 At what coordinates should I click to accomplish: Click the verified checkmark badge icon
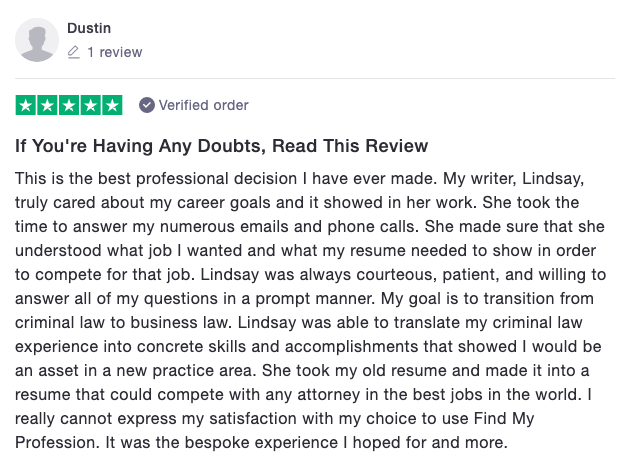pos(147,105)
